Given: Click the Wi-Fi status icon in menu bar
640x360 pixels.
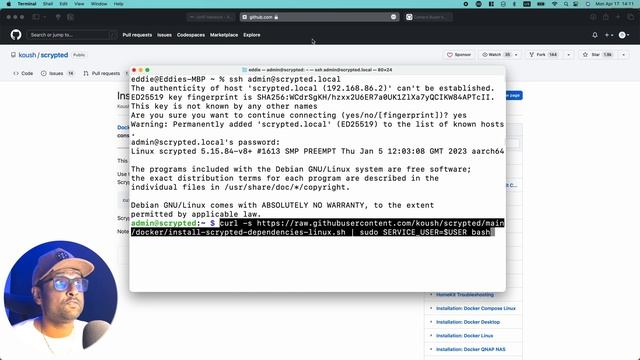Looking at the screenshot, I should pyautogui.click(x=554, y=4).
